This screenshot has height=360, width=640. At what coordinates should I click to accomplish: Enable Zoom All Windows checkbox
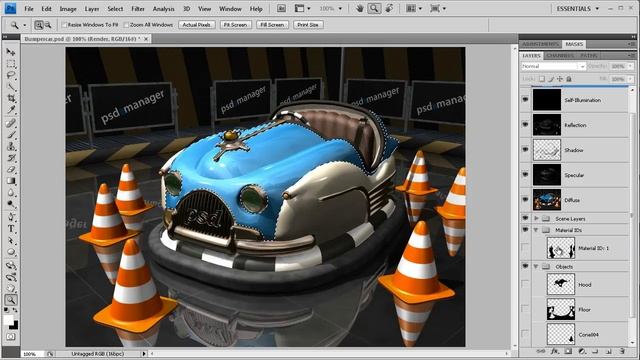(x=126, y=25)
